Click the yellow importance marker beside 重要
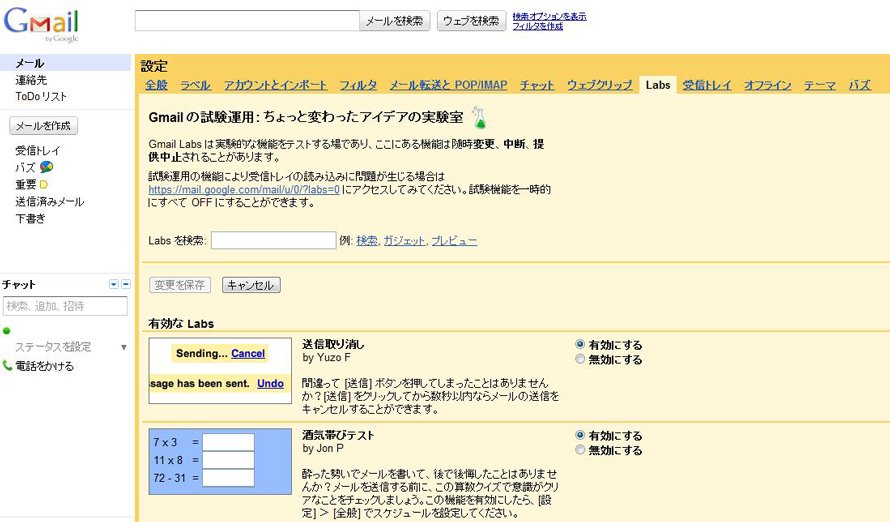Screen dimensions: 890x522 tap(44, 184)
